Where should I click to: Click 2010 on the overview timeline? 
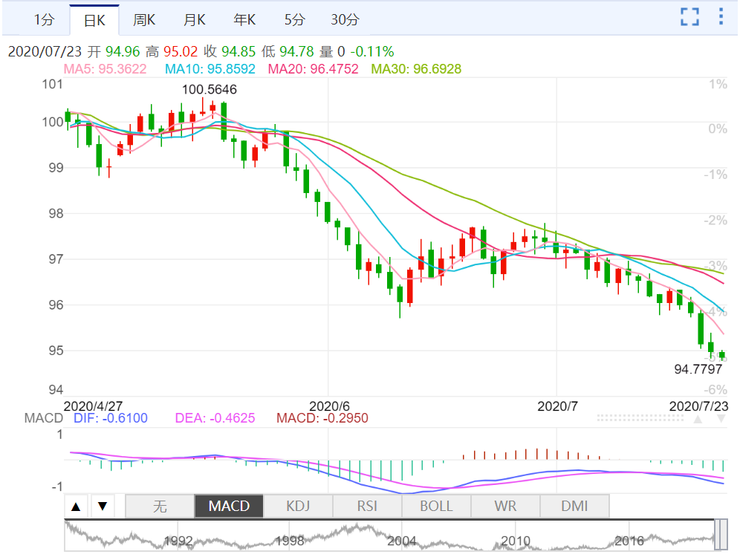tap(516, 541)
